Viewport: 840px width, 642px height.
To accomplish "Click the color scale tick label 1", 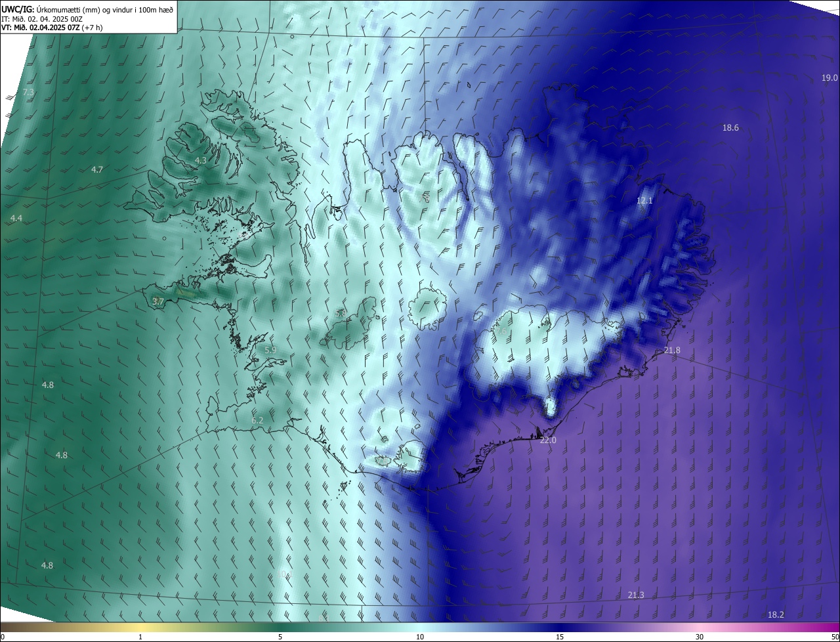I will click(x=140, y=637).
